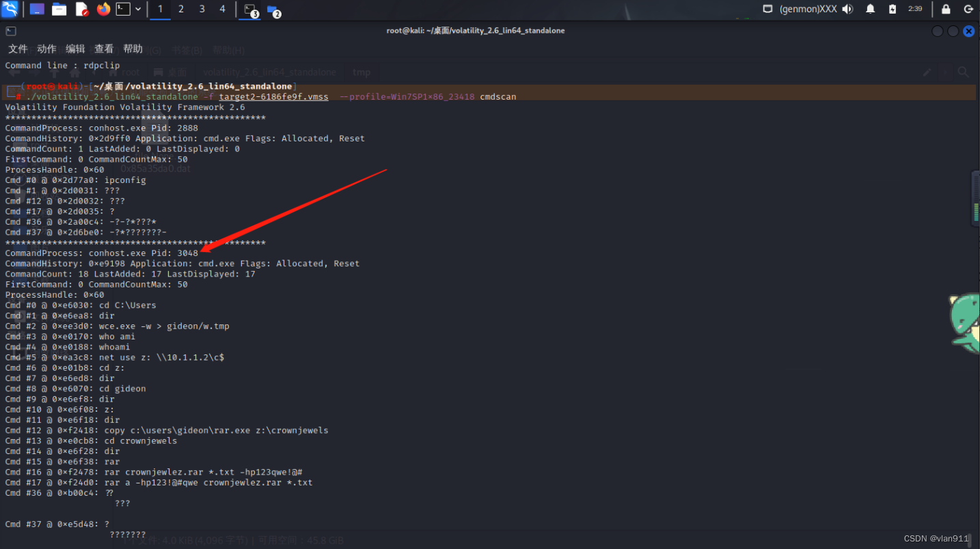Click 'rar a -hp123!@#qwe crownjewlez.rar' line
This screenshot has height=549, width=980.
coord(159,482)
